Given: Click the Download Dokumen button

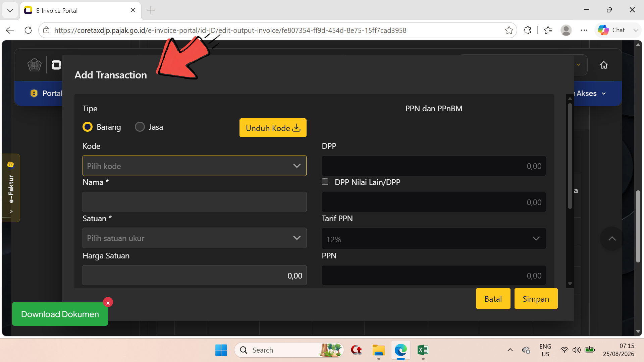Looking at the screenshot, I should pos(60,314).
